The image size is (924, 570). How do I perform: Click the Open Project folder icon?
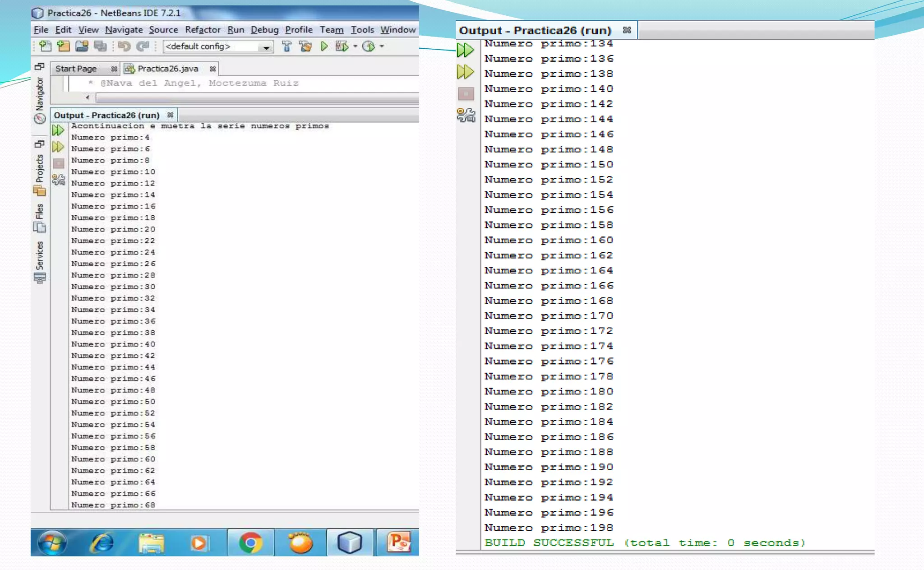[82, 46]
